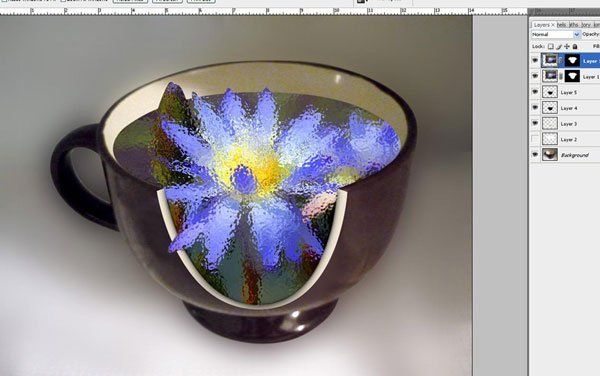Click the lock position move icon

pos(567,46)
